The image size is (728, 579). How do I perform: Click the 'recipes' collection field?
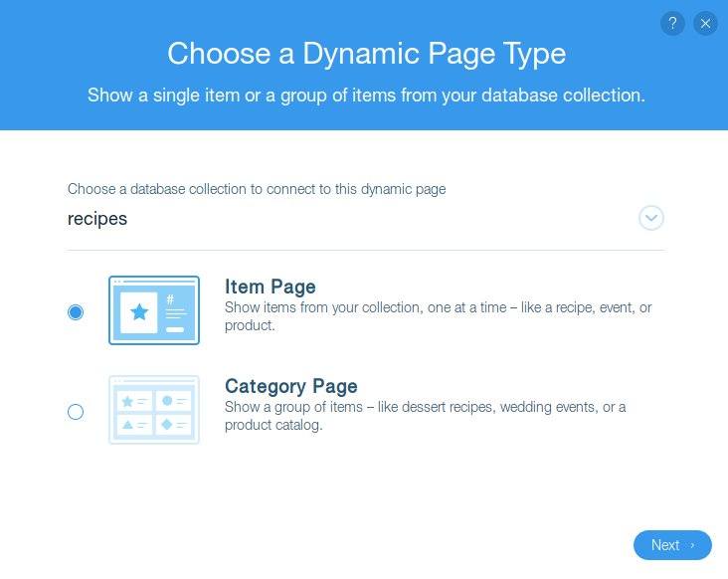pyautogui.click(x=365, y=218)
